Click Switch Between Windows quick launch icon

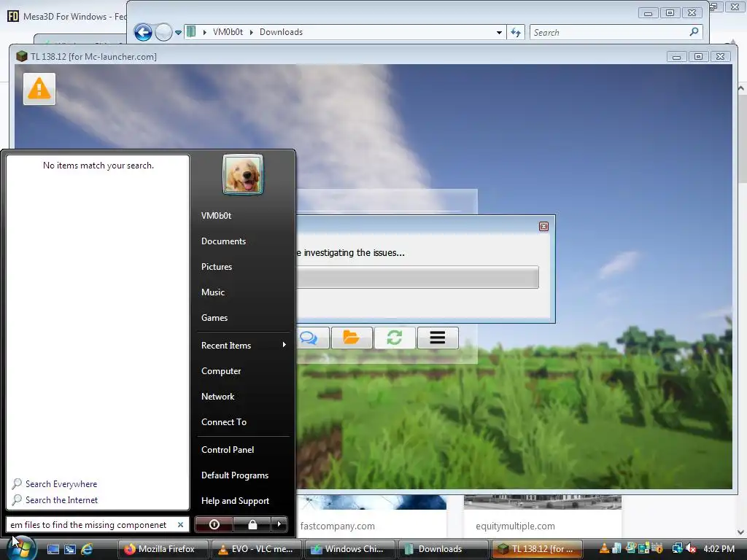coord(70,549)
